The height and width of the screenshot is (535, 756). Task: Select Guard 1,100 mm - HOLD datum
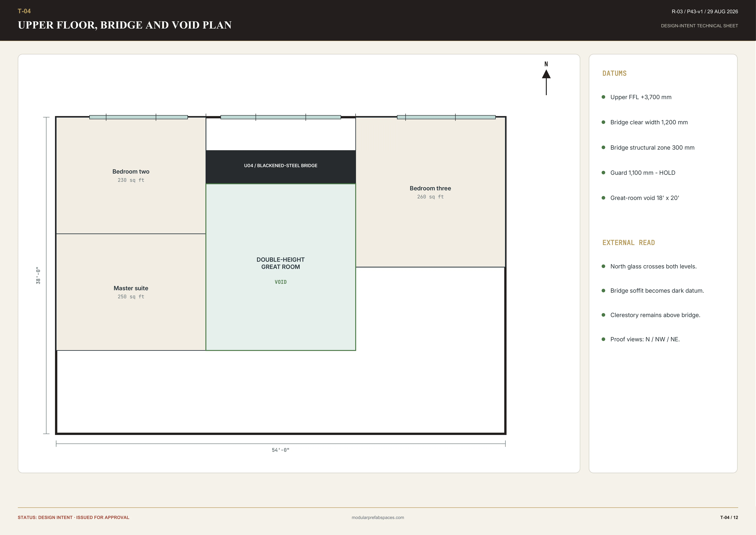[x=643, y=173]
